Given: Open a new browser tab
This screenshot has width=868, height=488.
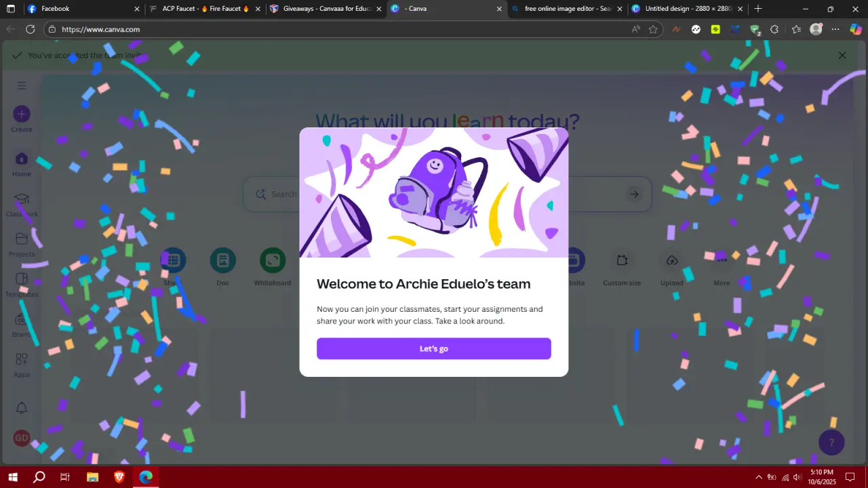Looking at the screenshot, I should click(758, 9).
